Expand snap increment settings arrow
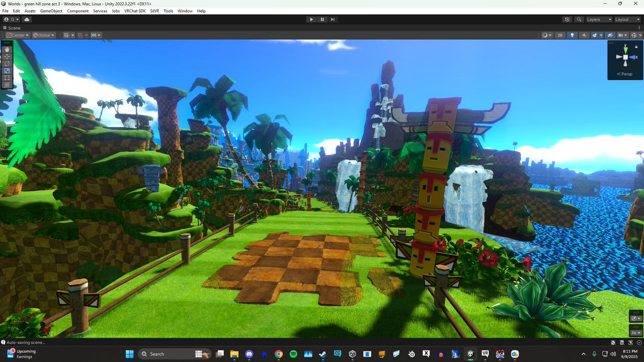644x362 pixels. tap(99, 35)
